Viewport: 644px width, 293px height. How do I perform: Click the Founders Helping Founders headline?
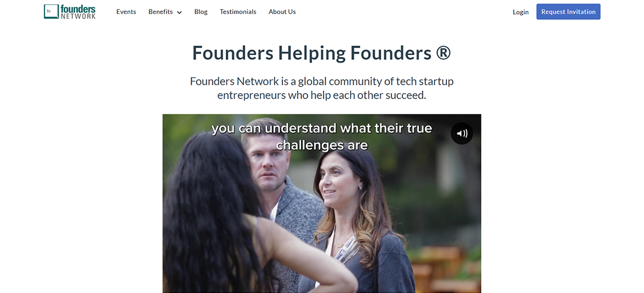(x=321, y=53)
